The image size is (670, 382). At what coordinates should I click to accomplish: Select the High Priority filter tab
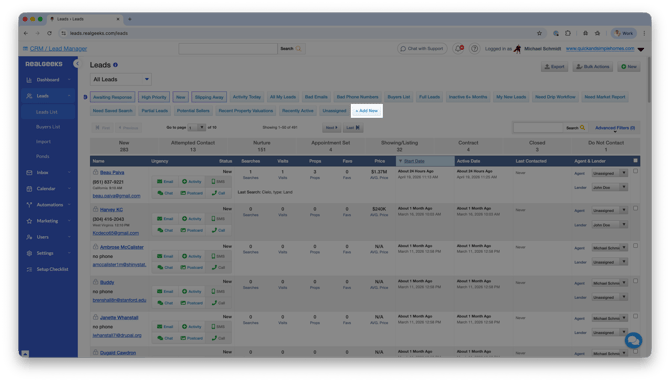pos(154,97)
